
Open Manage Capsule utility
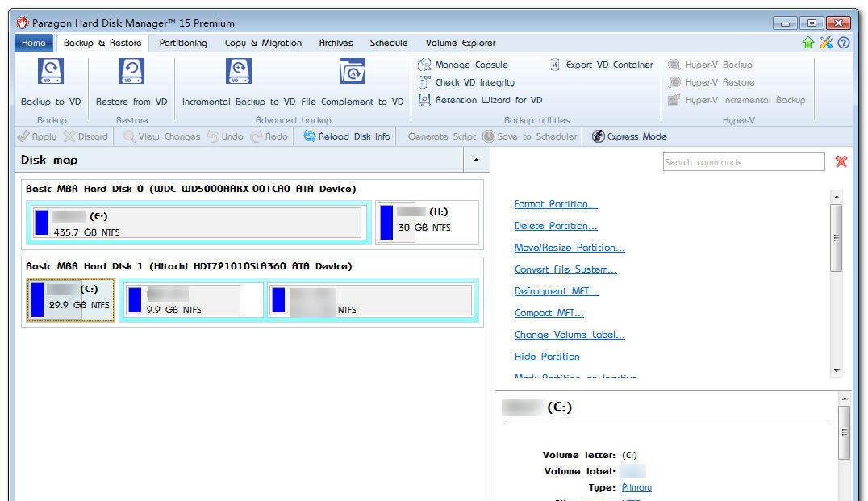[x=463, y=65]
